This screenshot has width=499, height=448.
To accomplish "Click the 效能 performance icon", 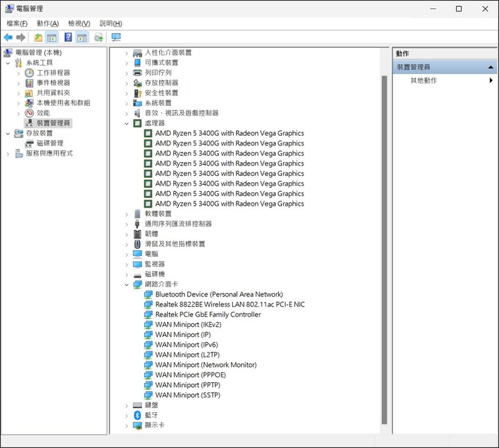I will [x=29, y=113].
